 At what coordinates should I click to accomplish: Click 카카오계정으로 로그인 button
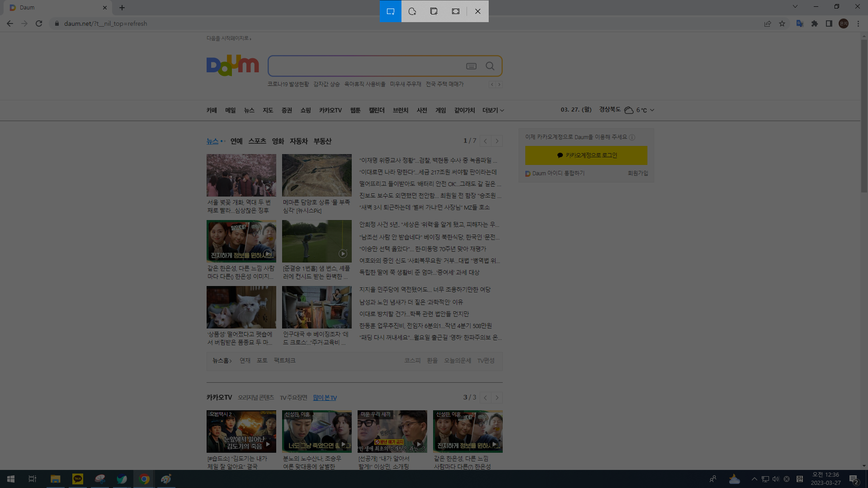(586, 155)
